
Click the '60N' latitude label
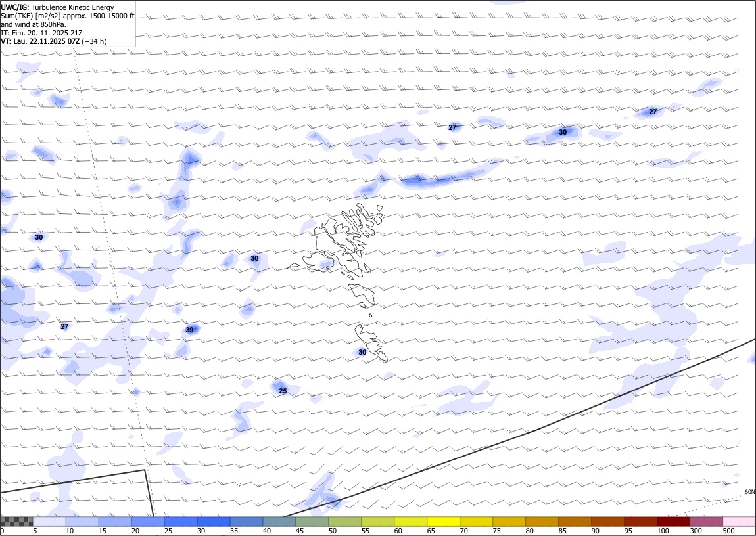(x=749, y=492)
